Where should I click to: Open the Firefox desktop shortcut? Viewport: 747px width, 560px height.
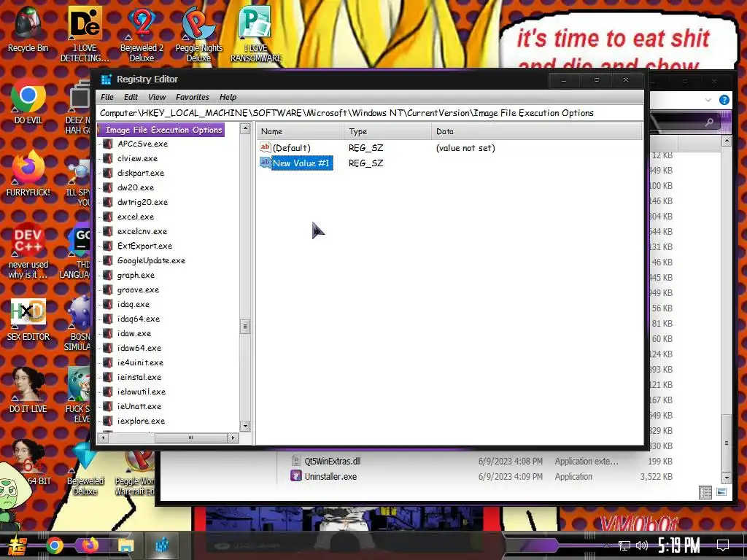click(x=28, y=174)
